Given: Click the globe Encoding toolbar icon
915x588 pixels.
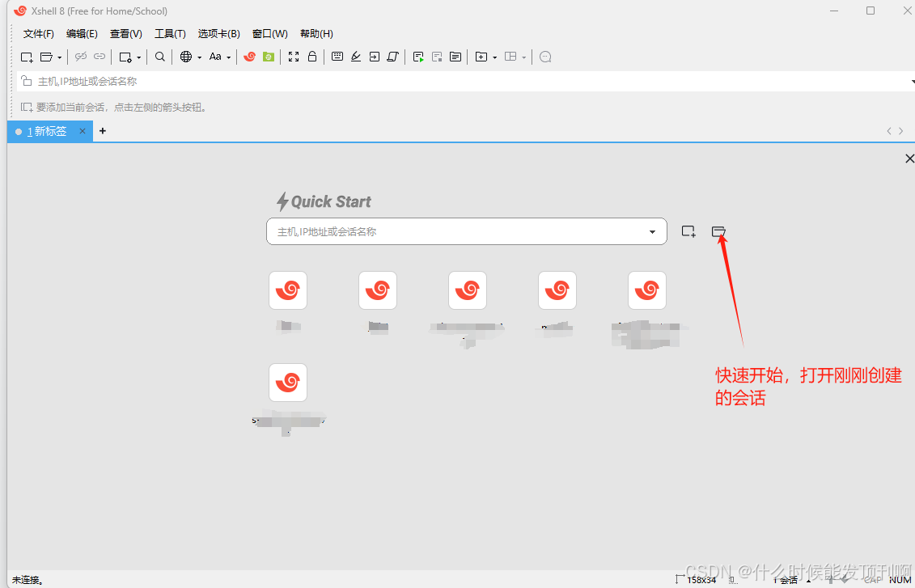Looking at the screenshot, I should pos(186,57).
